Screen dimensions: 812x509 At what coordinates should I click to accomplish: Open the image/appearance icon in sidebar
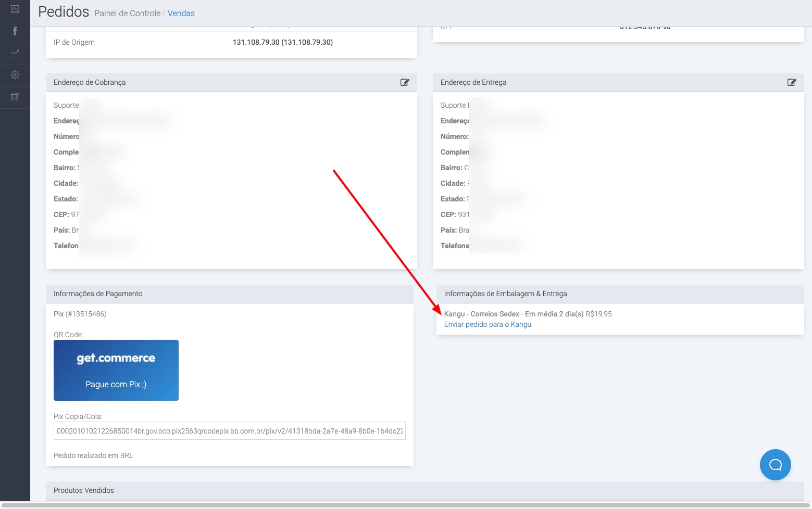(15, 9)
